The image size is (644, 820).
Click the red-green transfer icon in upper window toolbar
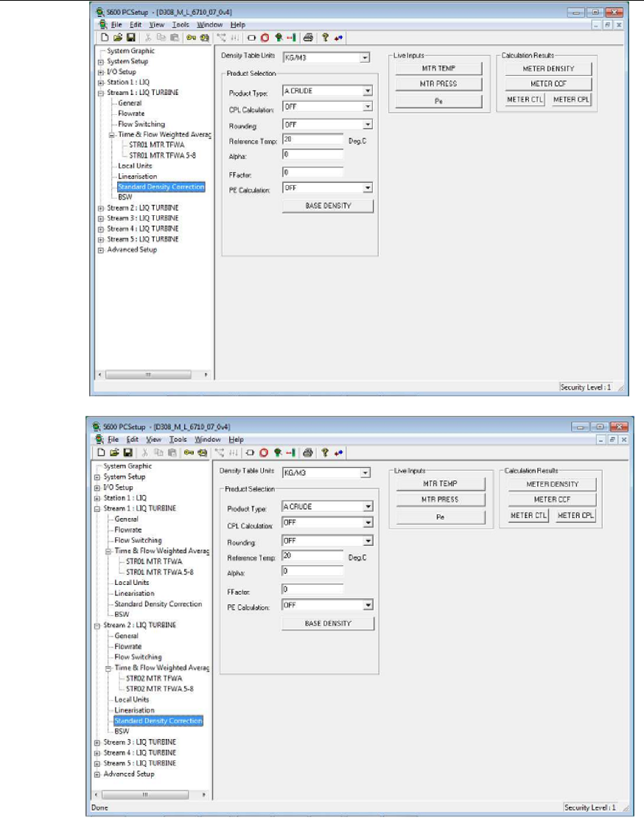tap(291, 38)
